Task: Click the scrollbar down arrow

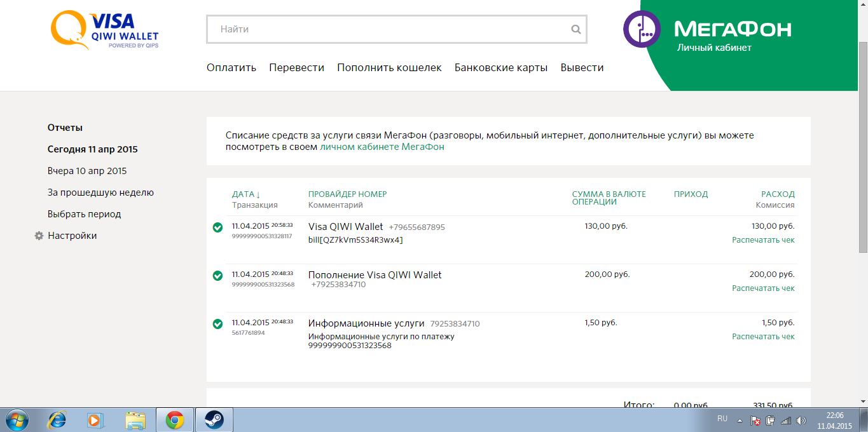Action: pos(863,401)
